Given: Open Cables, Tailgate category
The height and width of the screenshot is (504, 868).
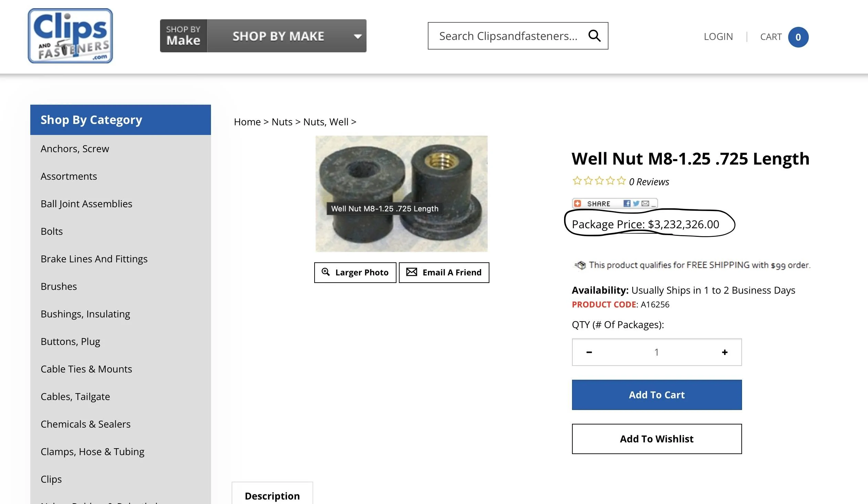Looking at the screenshot, I should coord(75,397).
